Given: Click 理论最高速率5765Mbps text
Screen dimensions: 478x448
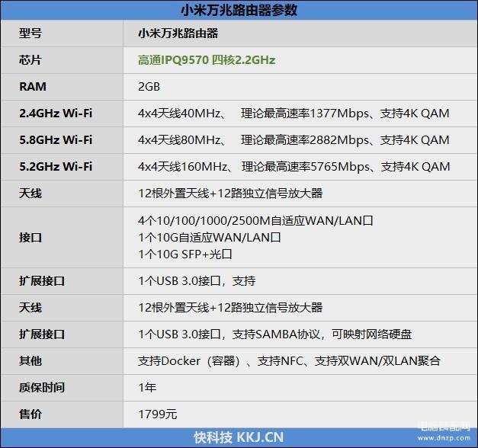Looking at the screenshot, I should click(x=306, y=167).
